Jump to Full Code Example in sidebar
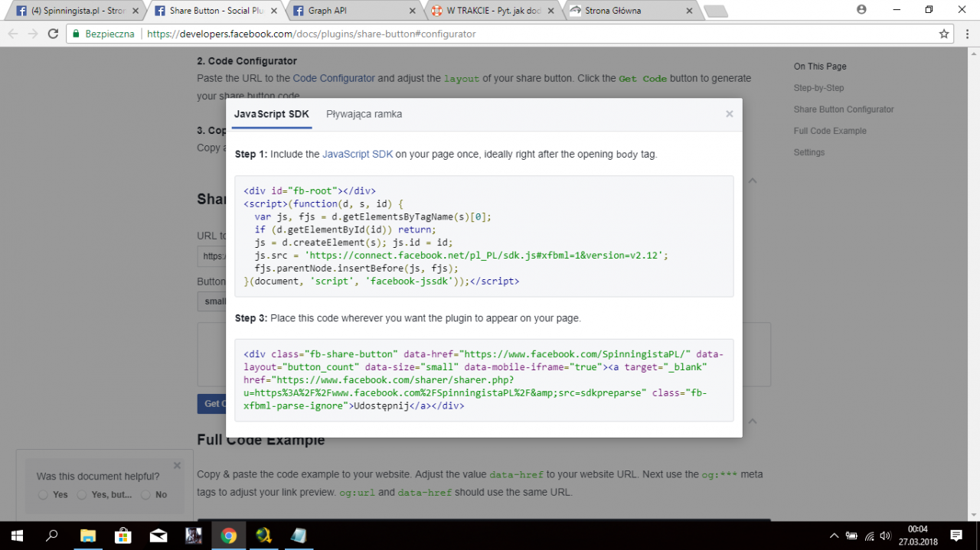 (x=830, y=131)
